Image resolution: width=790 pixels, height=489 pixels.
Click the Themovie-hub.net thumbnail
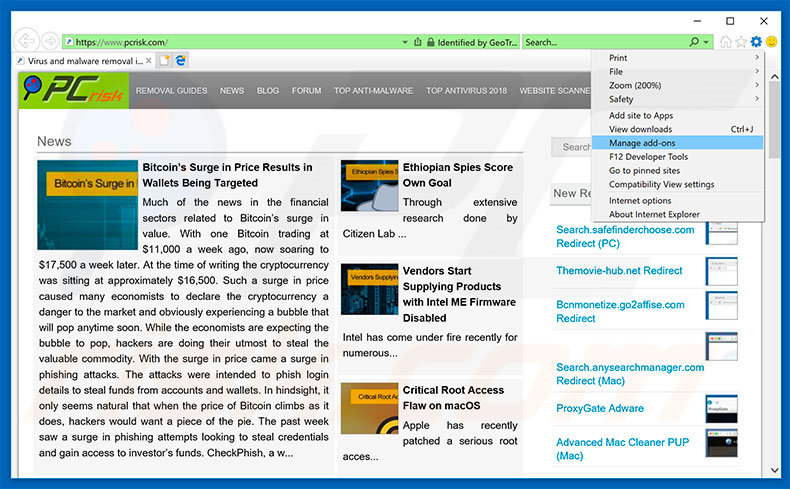click(721, 271)
